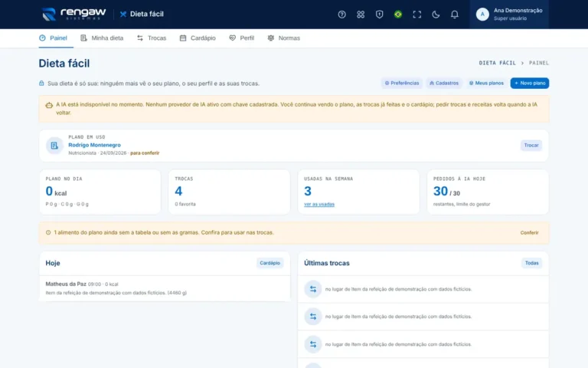Open Ana Demonstração user menu
Viewport: 588px width, 368px height.
509,15
